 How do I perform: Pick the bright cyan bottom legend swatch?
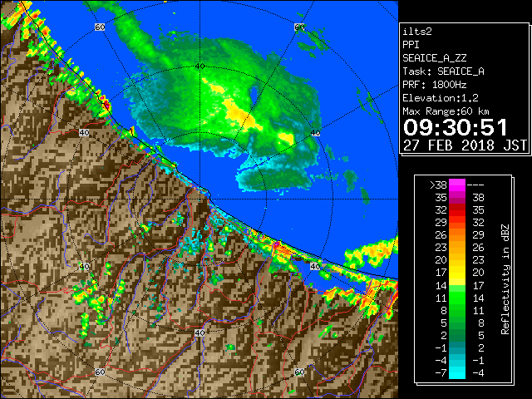tap(457, 372)
